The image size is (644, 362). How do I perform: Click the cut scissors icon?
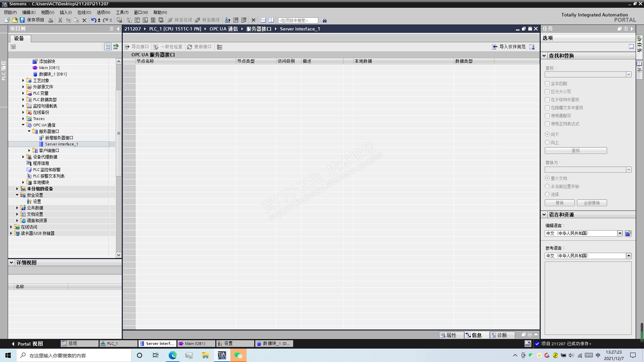click(x=60, y=20)
